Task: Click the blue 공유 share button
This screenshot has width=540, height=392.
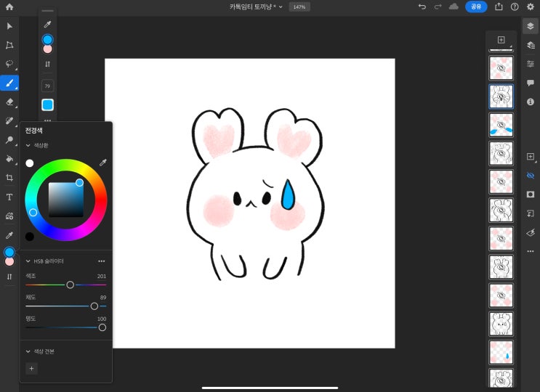Action: [476, 7]
